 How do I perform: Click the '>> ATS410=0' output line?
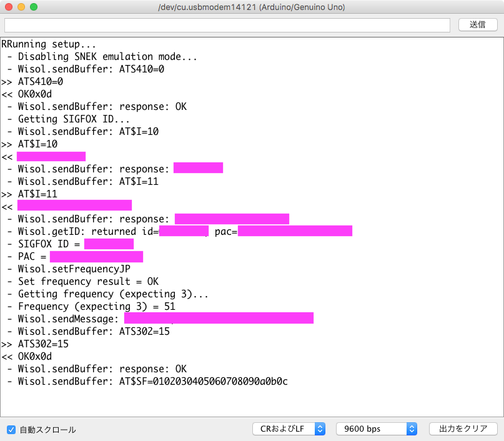[32, 82]
